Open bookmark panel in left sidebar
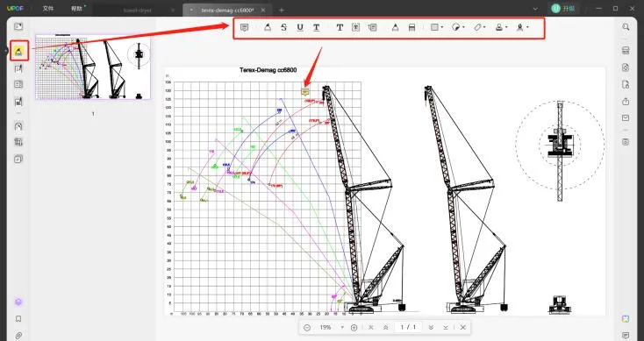This screenshot has width=644, height=341. pyautogui.click(x=18, y=319)
